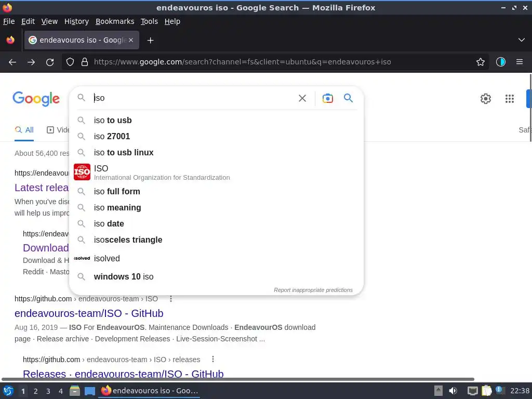Select the All search results tab

(x=24, y=130)
